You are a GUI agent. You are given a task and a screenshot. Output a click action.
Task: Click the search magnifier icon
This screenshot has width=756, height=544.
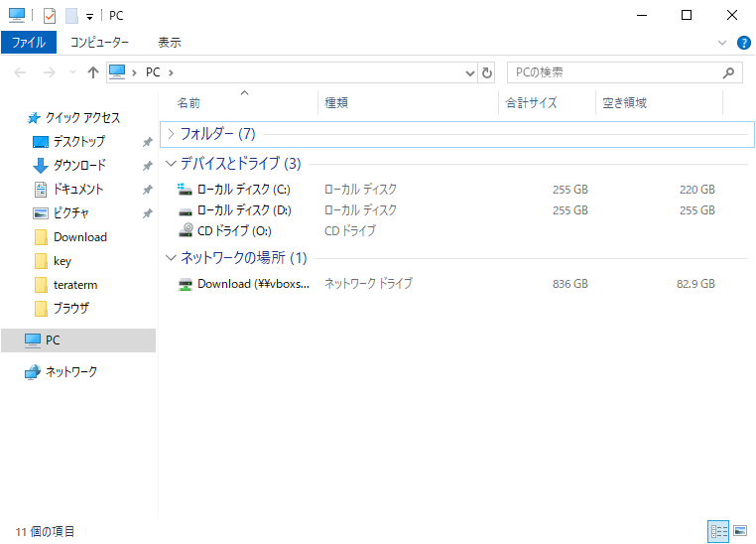point(728,72)
